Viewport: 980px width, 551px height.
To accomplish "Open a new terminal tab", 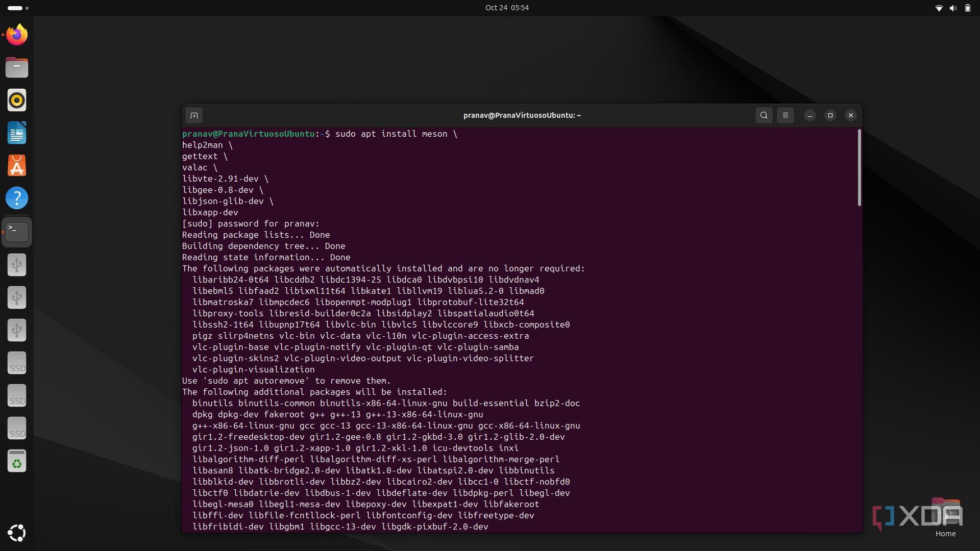I will click(x=194, y=115).
